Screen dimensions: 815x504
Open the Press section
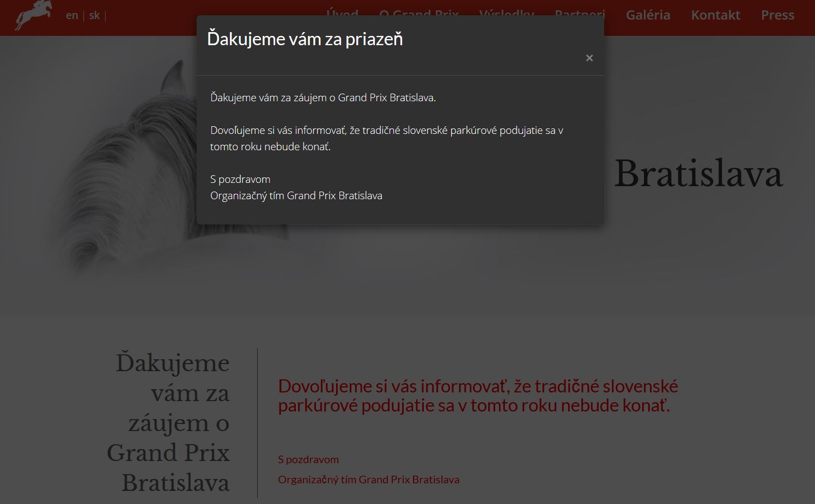click(777, 15)
